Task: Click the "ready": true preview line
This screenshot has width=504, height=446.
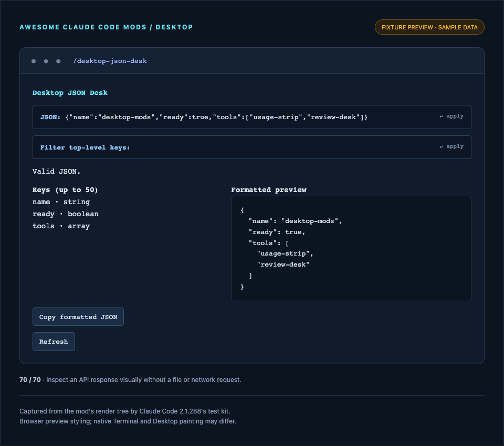Action: tap(277, 232)
